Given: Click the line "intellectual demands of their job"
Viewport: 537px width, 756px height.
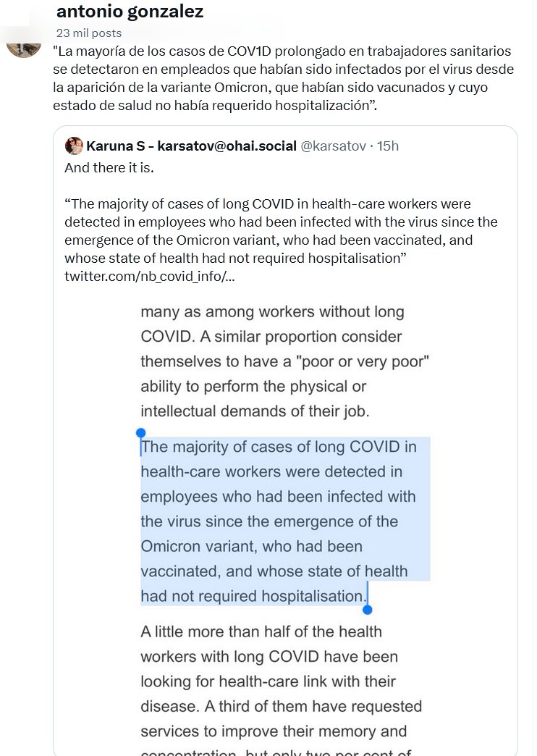Looking at the screenshot, I should 255,411.
